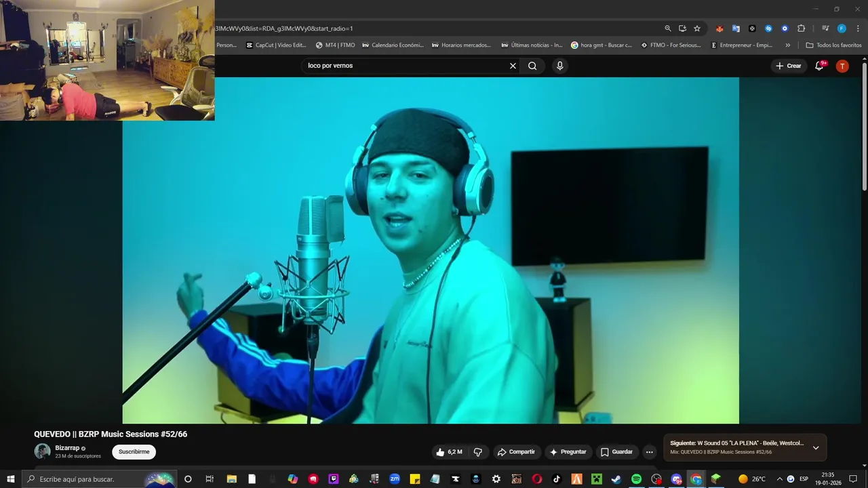Open the clock showing 21:35

pos(827,479)
